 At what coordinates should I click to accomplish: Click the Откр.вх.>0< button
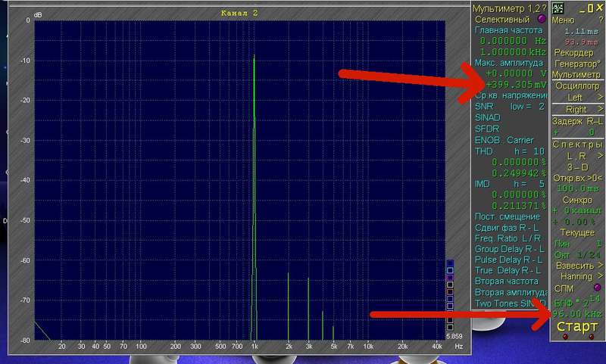tap(578, 178)
